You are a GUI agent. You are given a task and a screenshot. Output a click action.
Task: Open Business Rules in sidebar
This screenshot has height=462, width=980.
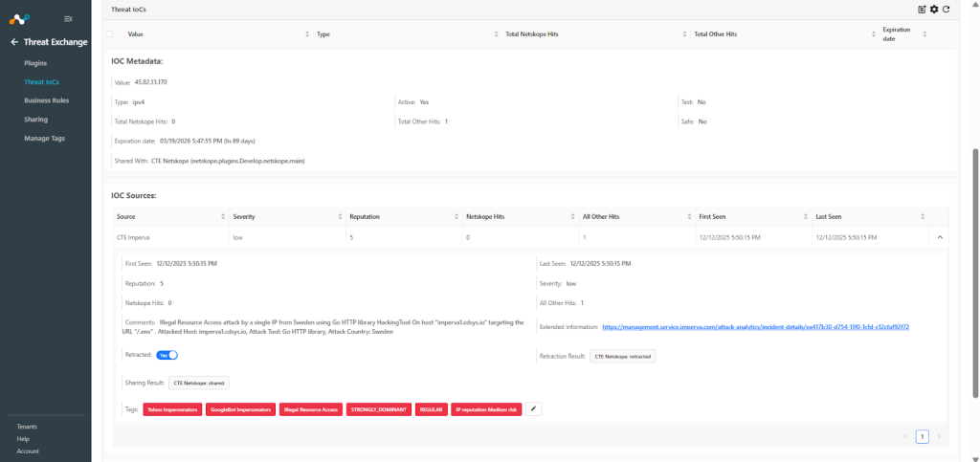(x=46, y=99)
